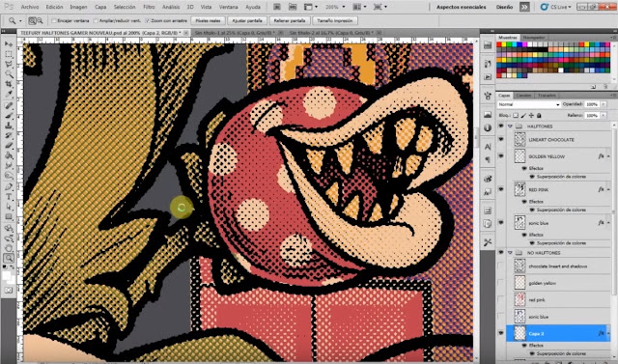This screenshot has height=364, width=618.
Task: Show the chocolate lineart and shadows layer
Action: (x=501, y=266)
